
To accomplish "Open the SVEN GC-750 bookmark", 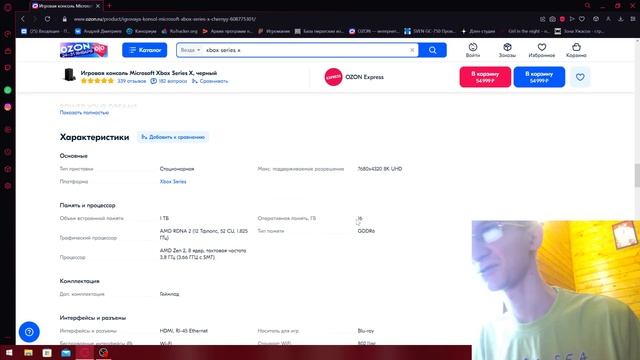I will coord(430,31).
